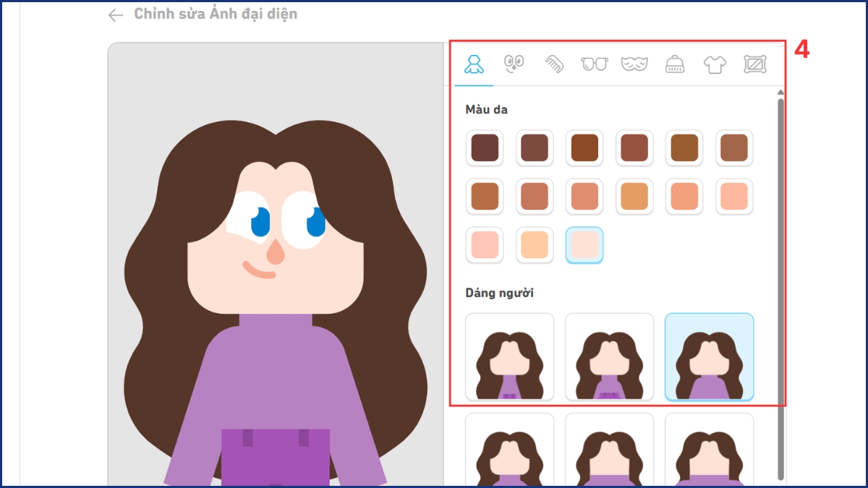868x488 pixels.
Task: Select the last skin tone in middle row
Action: [x=734, y=197]
